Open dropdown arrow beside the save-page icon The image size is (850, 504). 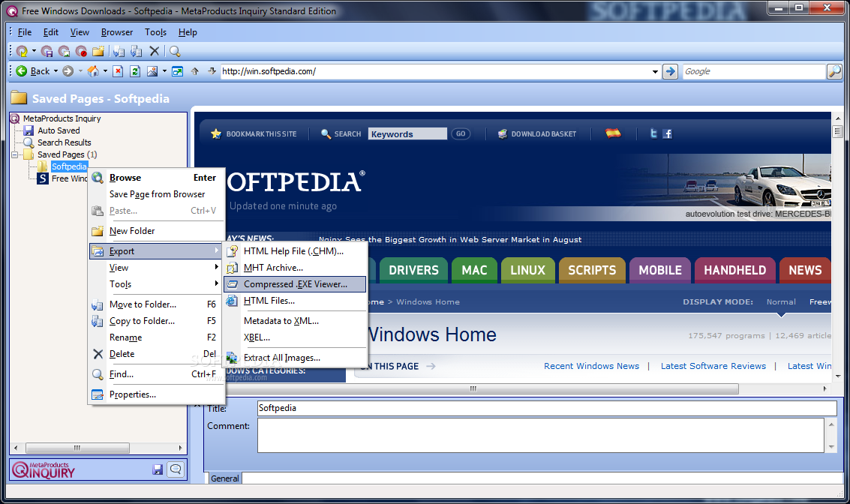34,52
